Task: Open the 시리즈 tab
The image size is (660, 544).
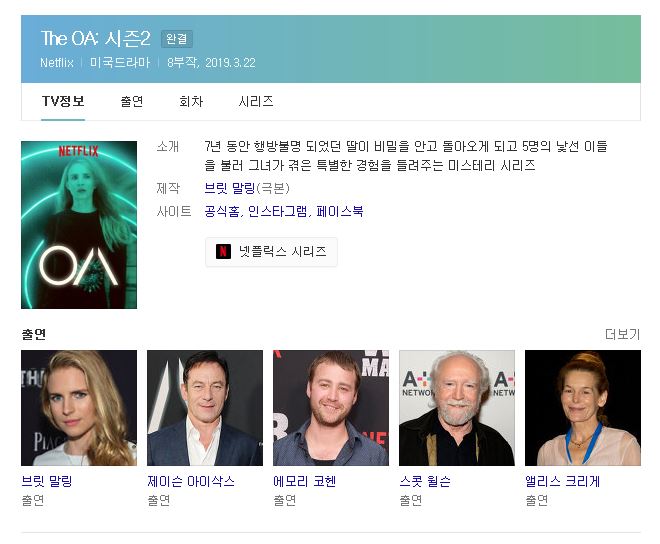Action: click(256, 101)
